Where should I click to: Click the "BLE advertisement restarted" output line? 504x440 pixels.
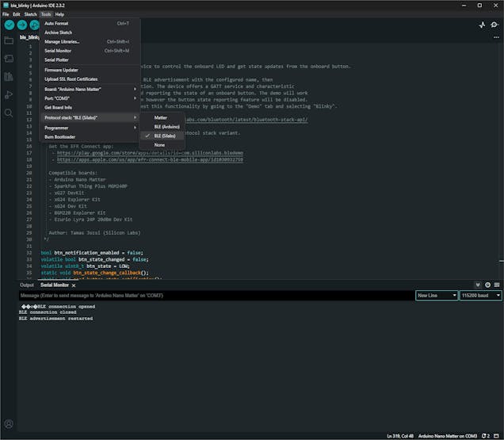56,319
